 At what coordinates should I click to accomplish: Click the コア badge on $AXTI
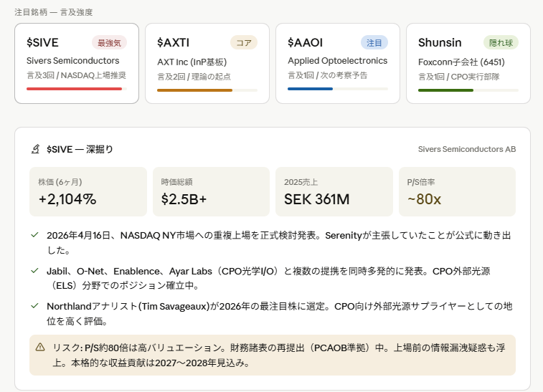[x=244, y=43]
